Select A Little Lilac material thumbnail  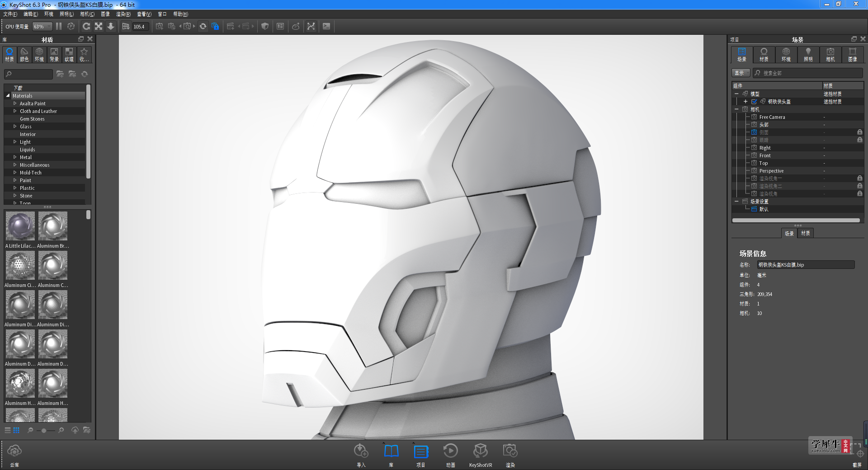[x=20, y=226]
